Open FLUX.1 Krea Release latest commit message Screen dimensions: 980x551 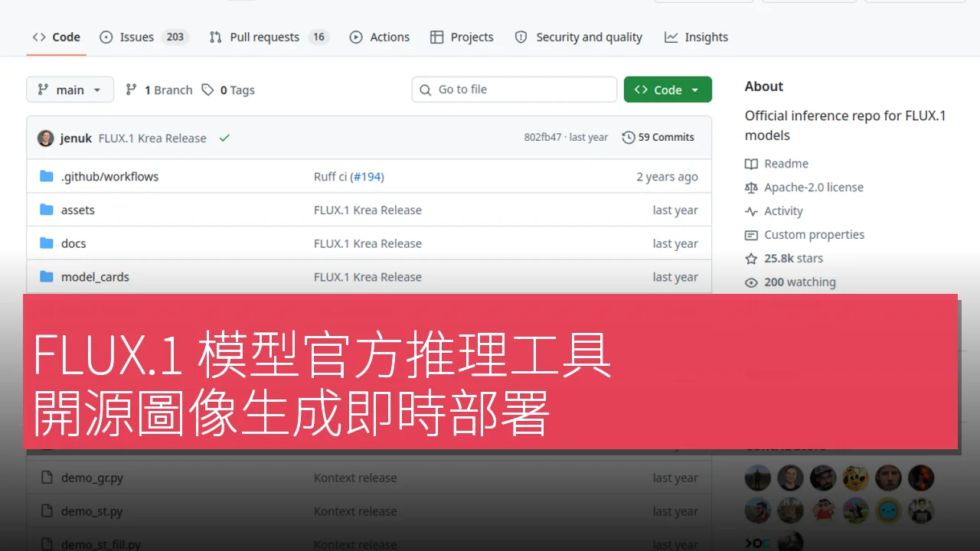point(152,138)
